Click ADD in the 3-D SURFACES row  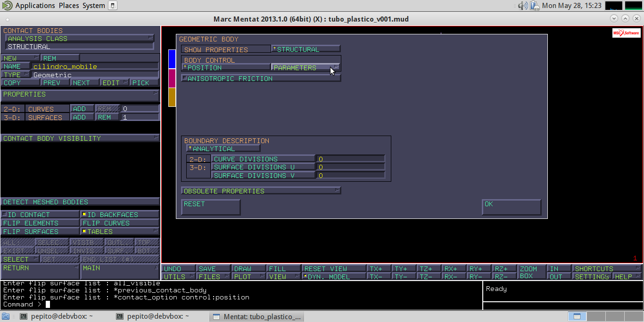[x=82, y=117]
